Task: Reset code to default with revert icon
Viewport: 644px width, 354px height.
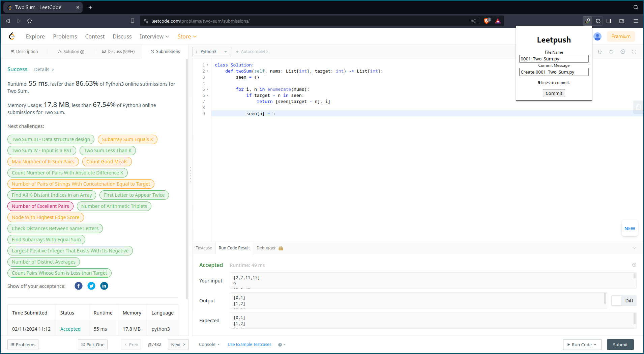Action: pos(611,52)
